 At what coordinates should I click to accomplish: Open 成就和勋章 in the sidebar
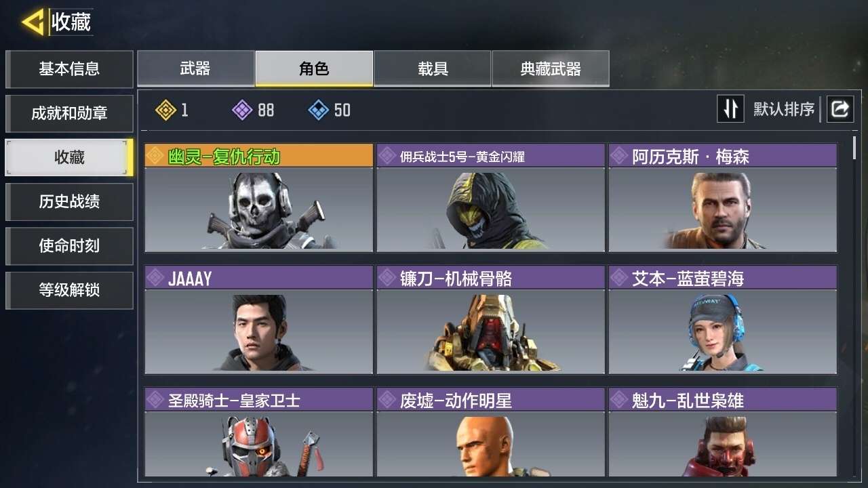[x=69, y=113]
